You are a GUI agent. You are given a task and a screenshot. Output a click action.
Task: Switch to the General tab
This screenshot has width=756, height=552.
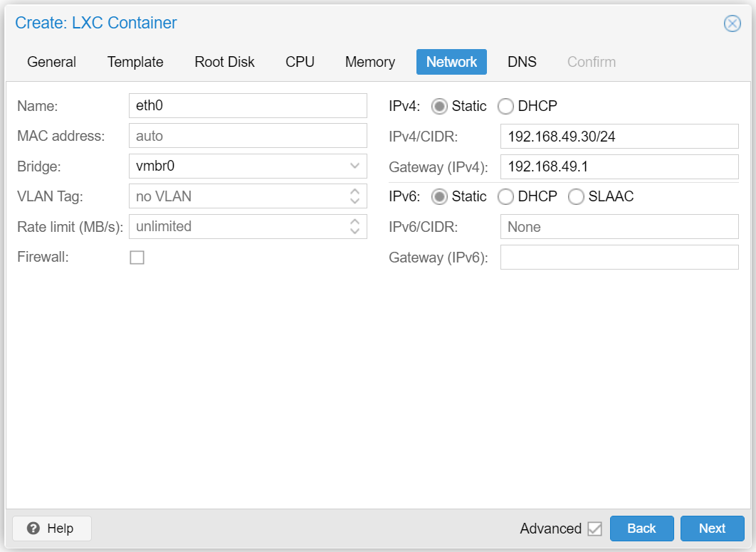tap(51, 62)
